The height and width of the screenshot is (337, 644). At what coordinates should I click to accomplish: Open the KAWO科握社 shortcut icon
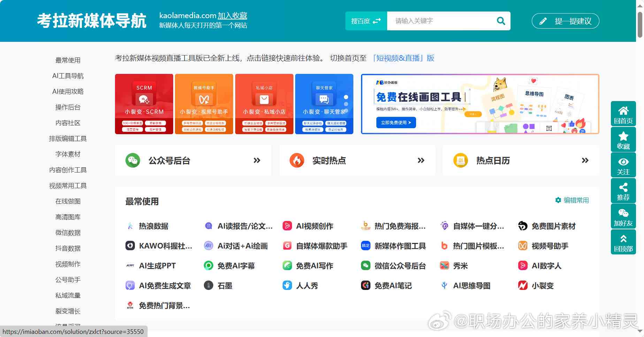(130, 246)
